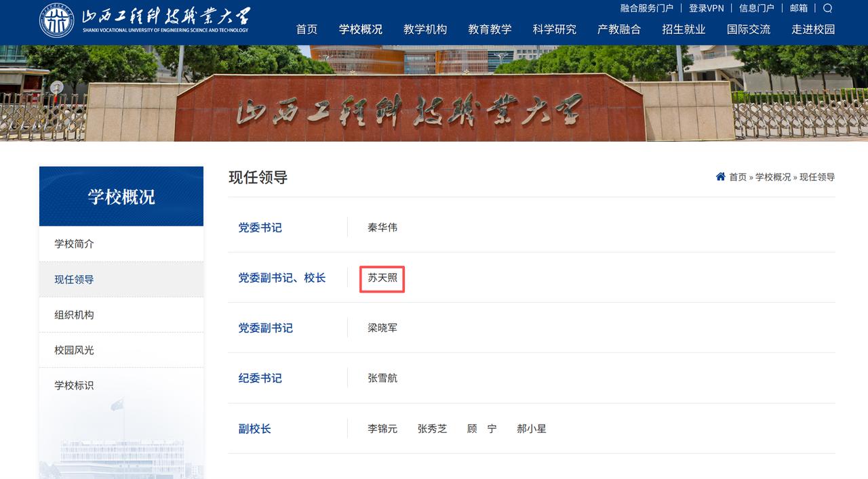Click the name 张雪航
868x479 pixels.
click(382, 378)
